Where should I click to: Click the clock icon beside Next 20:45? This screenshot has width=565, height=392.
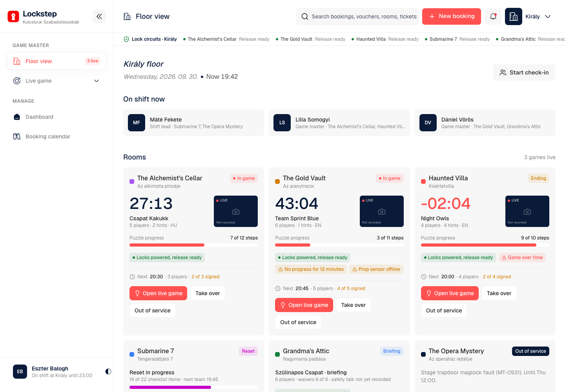pyautogui.click(x=278, y=289)
